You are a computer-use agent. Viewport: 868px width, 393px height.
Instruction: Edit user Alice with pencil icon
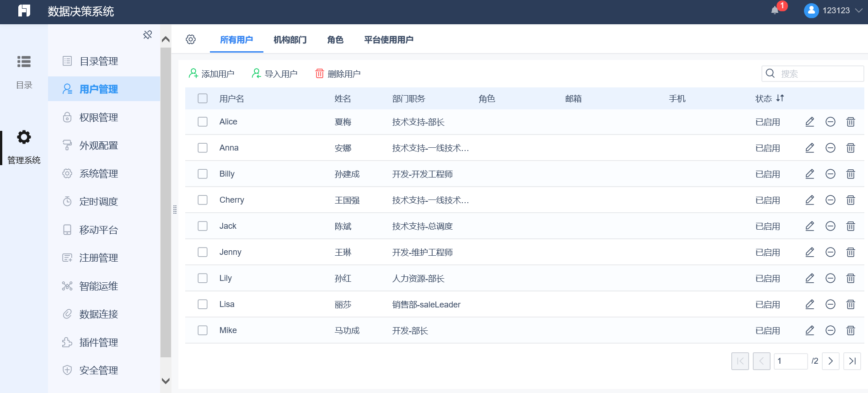809,122
